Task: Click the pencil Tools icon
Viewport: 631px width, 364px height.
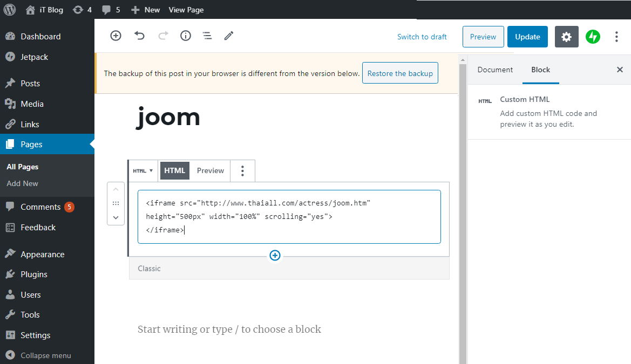Action: 229,36
